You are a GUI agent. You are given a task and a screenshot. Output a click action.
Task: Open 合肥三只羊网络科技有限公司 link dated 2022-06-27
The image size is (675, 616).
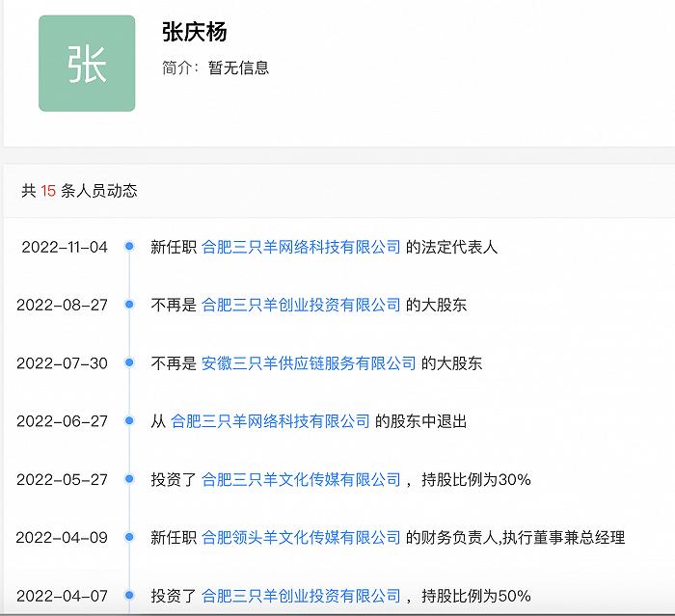click(270, 421)
